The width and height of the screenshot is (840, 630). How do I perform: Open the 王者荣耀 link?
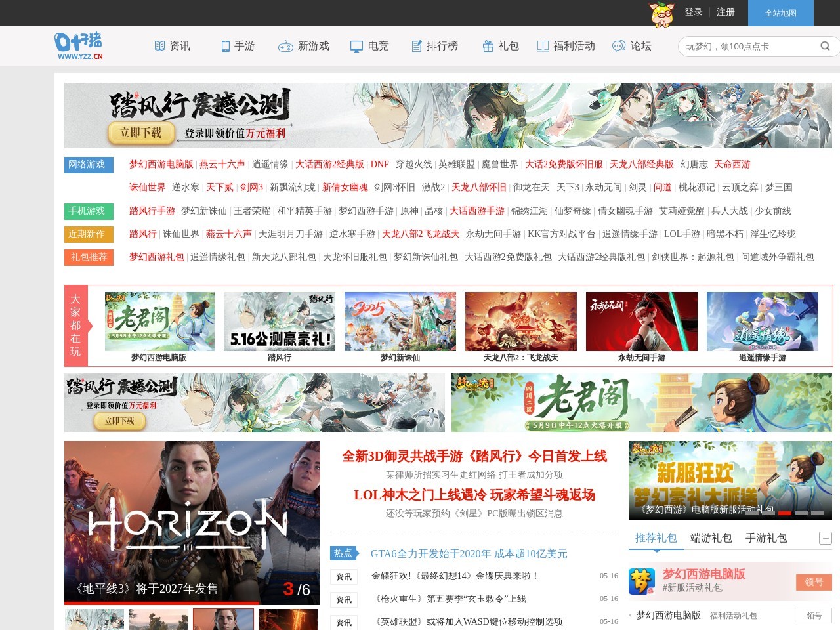click(x=252, y=211)
